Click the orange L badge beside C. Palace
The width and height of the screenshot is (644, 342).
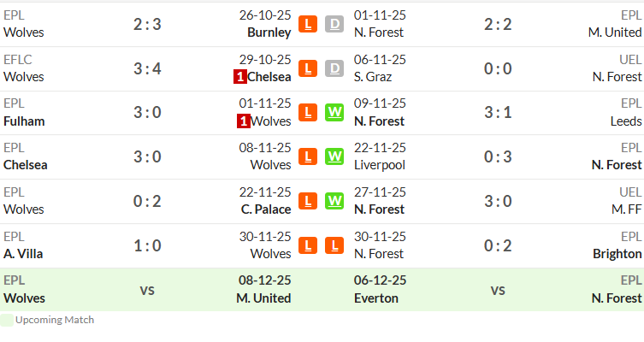308,201
